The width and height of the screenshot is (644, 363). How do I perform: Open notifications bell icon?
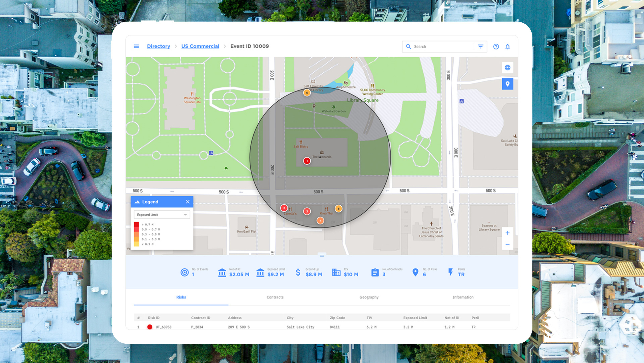[x=507, y=46]
